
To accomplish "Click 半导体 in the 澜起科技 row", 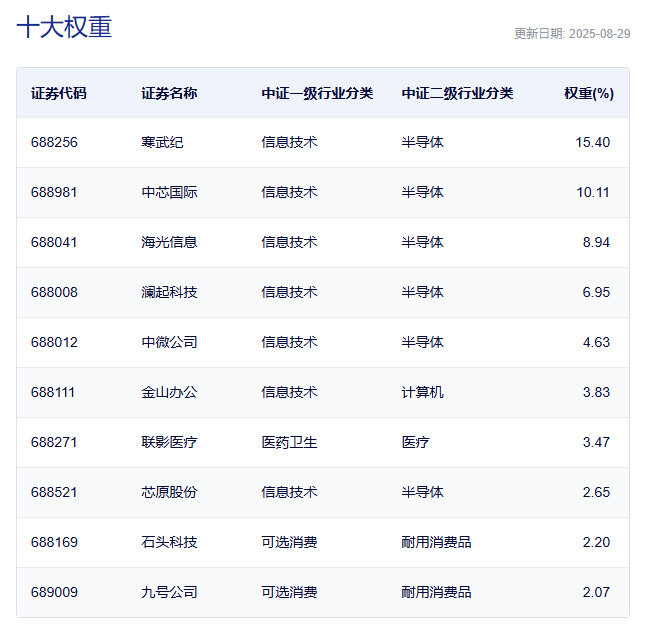I will (423, 292).
